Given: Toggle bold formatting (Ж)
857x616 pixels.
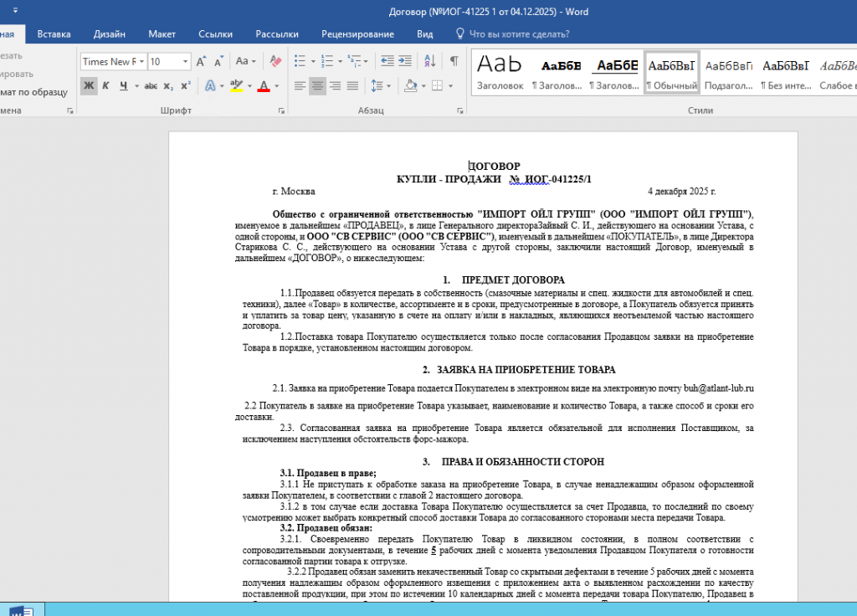Looking at the screenshot, I should (89, 86).
